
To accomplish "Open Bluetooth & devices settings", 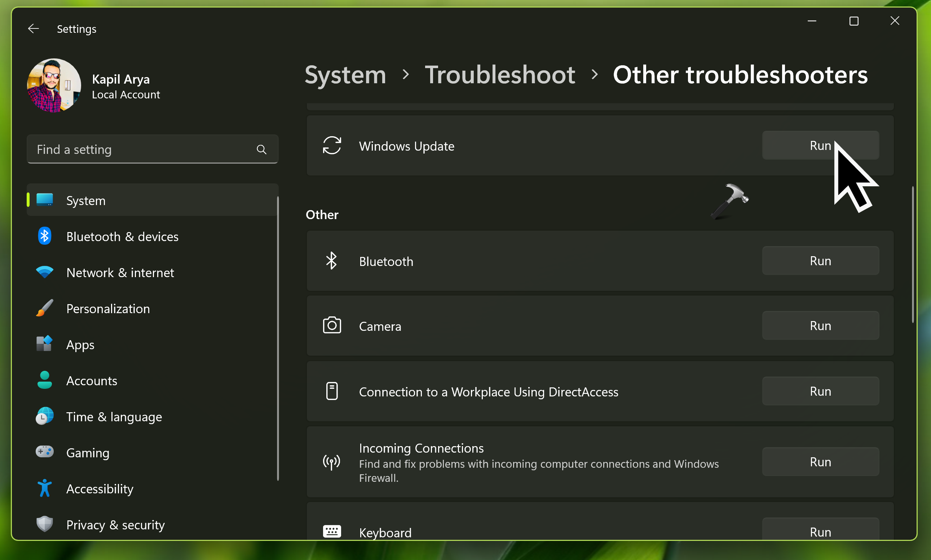I will (122, 237).
